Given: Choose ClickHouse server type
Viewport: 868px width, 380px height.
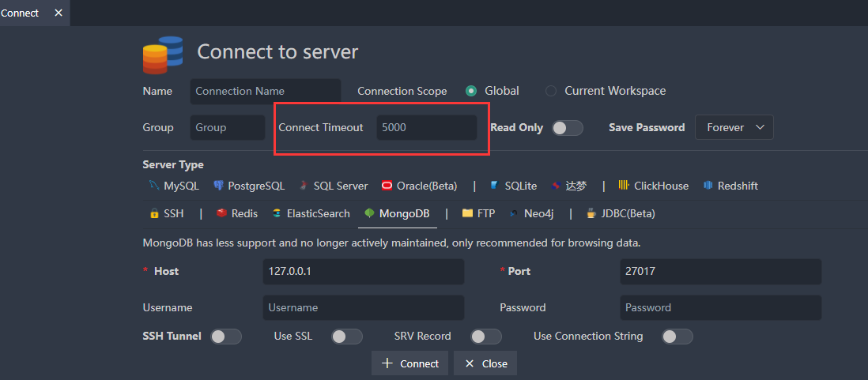Looking at the screenshot, I should point(654,186).
